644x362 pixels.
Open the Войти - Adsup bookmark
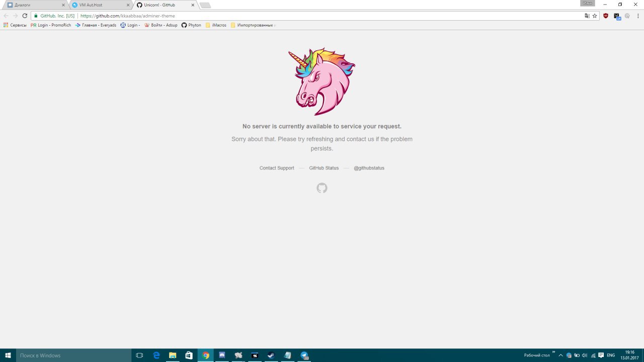(161, 25)
